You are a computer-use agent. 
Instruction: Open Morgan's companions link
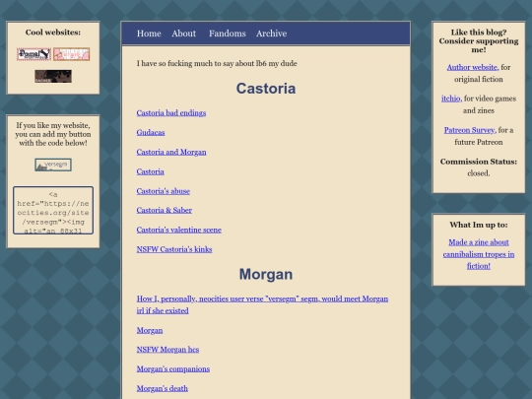[x=173, y=368]
